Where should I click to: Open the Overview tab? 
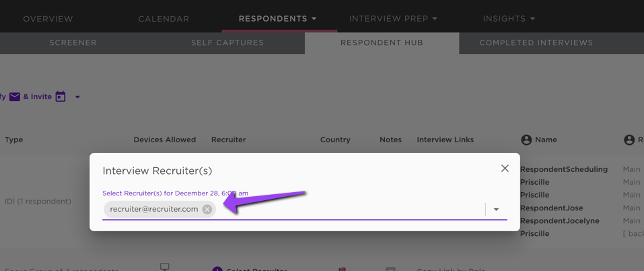tap(48, 19)
